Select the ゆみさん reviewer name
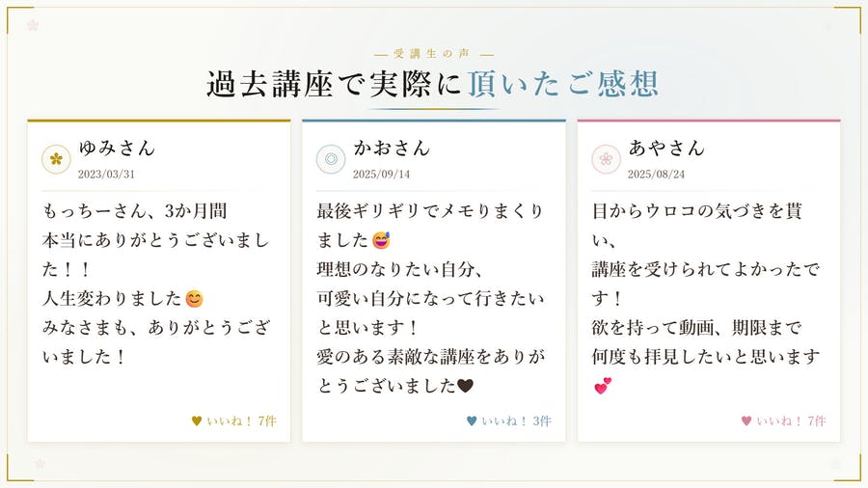 point(117,148)
